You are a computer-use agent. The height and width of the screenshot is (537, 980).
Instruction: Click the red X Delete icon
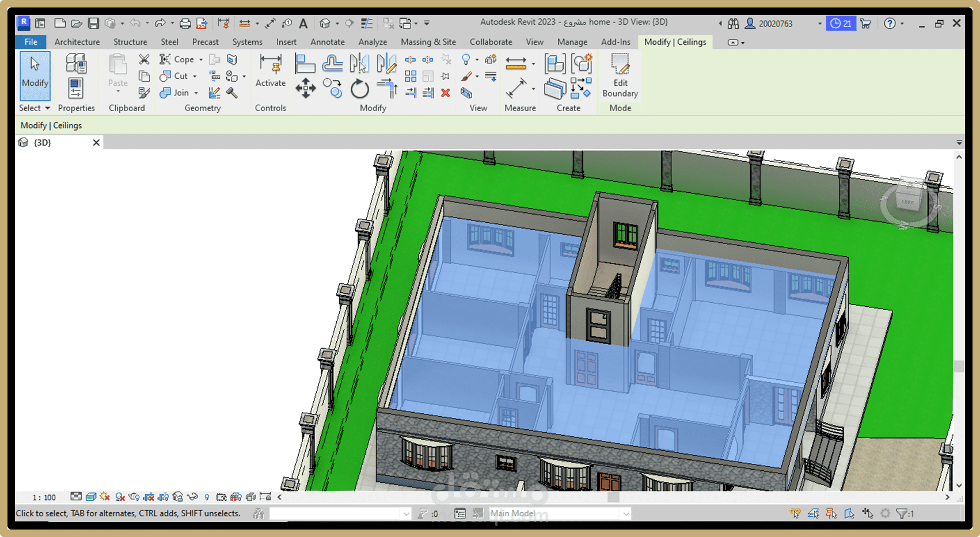click(x=445, y=93)
